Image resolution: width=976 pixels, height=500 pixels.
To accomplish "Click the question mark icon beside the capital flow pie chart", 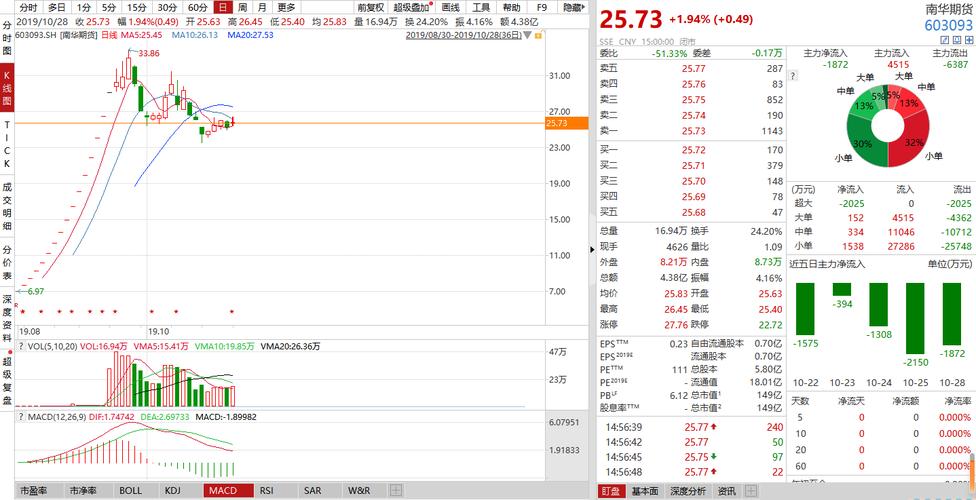I will pos(793,76).
